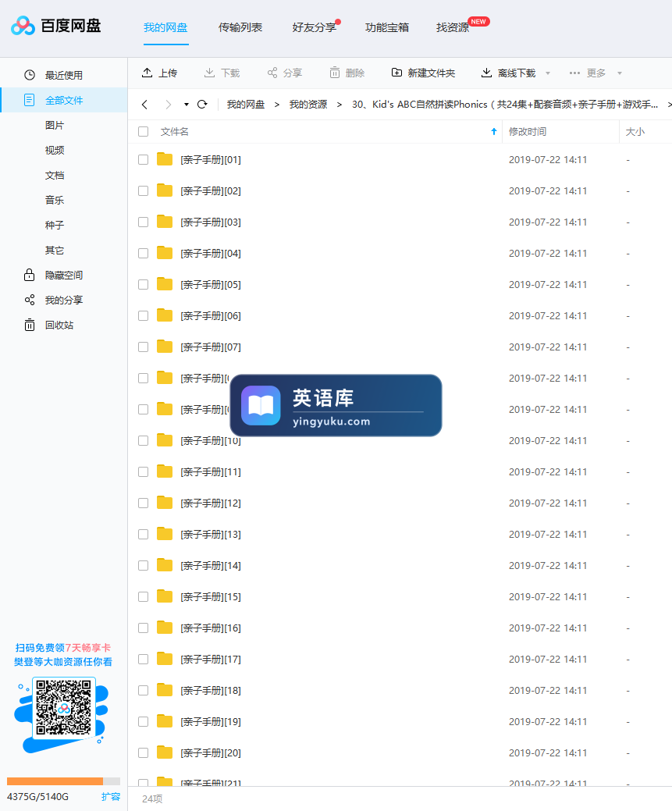Click the share icon in toolbar
The height and width of the screenshot is (811, 672).
(272, 73)
